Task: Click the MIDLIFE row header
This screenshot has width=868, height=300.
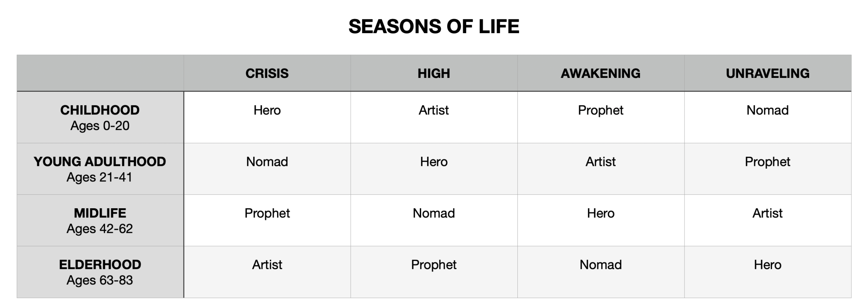Action: tap(100, 220)
